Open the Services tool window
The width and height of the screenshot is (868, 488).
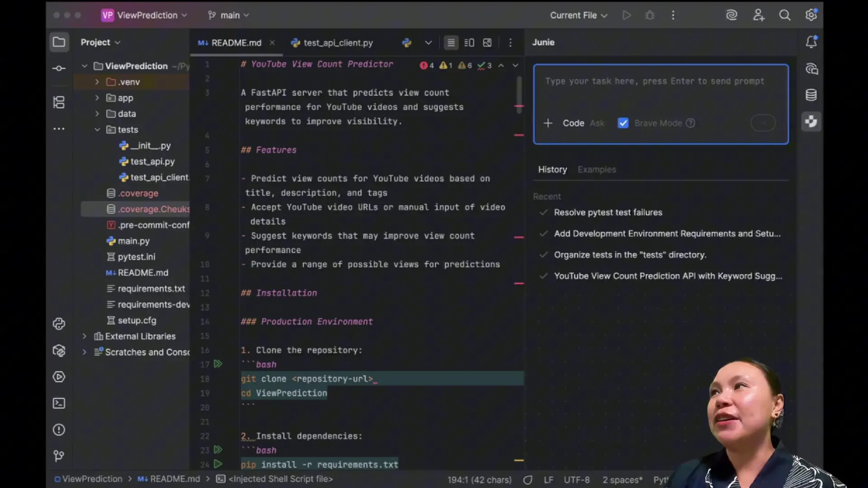point(59,377)
